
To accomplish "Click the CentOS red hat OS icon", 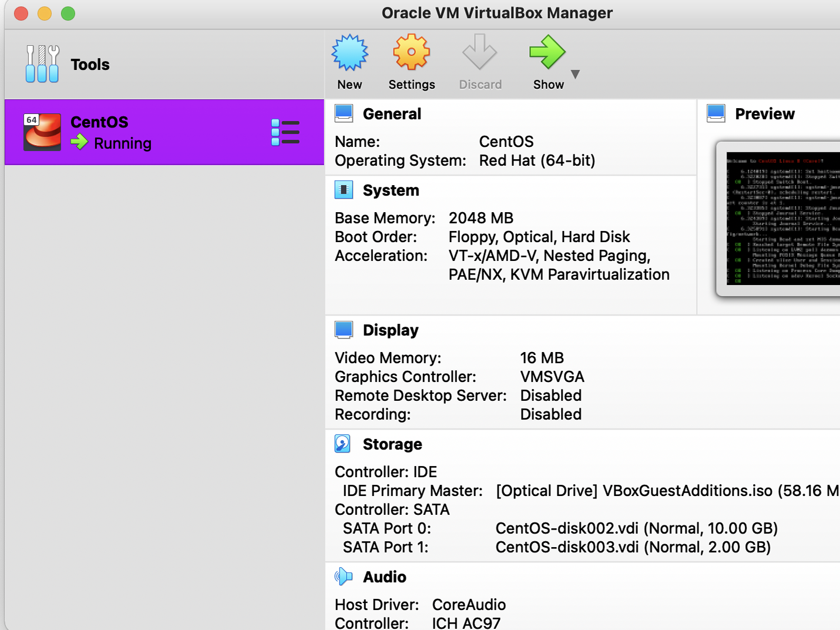I will click(42, 132).
